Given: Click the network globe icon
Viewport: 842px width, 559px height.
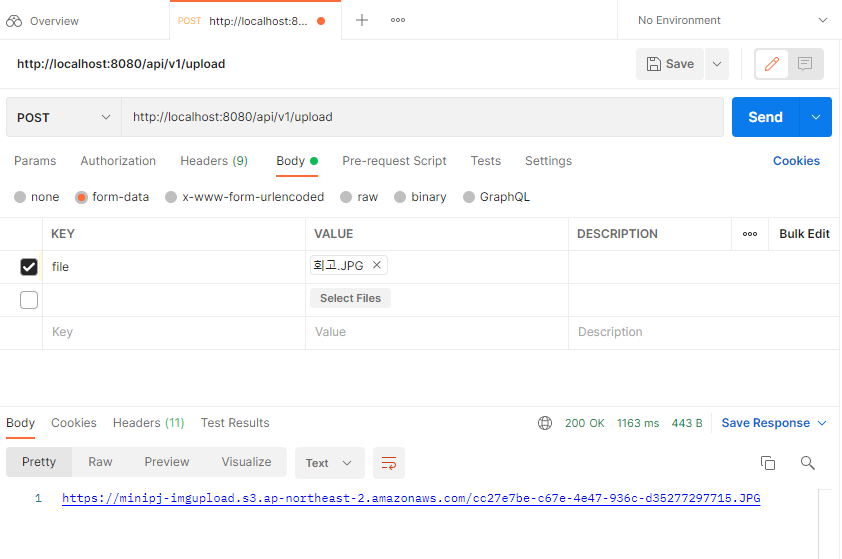Looking at the screenshot, I should point(545,423).
